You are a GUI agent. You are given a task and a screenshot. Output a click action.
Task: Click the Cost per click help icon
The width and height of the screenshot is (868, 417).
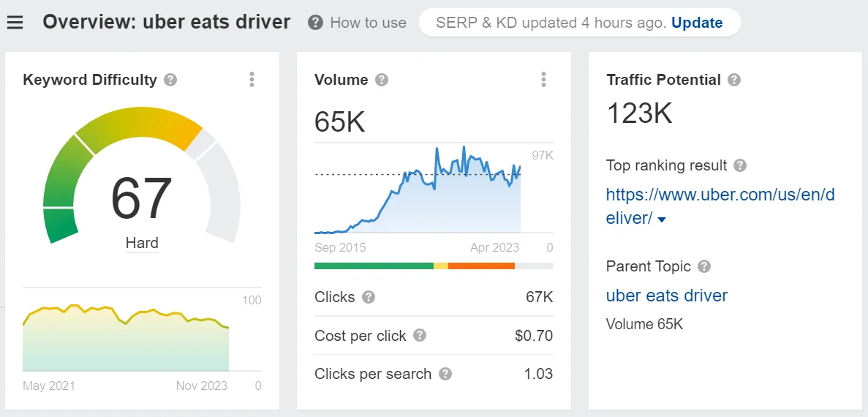tap(420, 336)
